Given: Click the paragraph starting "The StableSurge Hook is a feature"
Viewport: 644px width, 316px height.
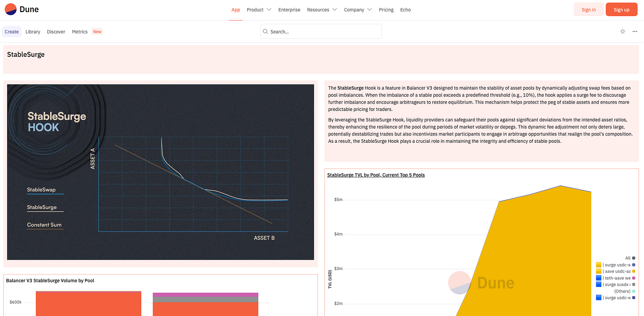Looking at the screenshot, I should coord(479,98).
